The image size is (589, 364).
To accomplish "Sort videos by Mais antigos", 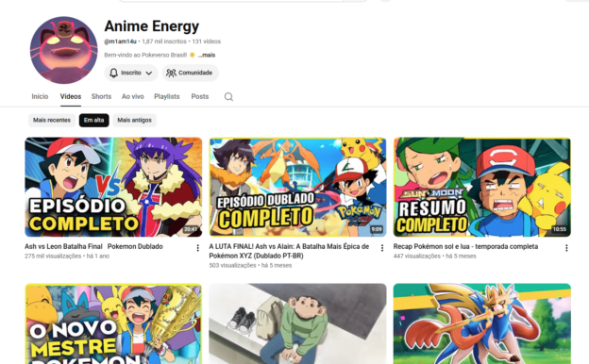I will 134,120.
